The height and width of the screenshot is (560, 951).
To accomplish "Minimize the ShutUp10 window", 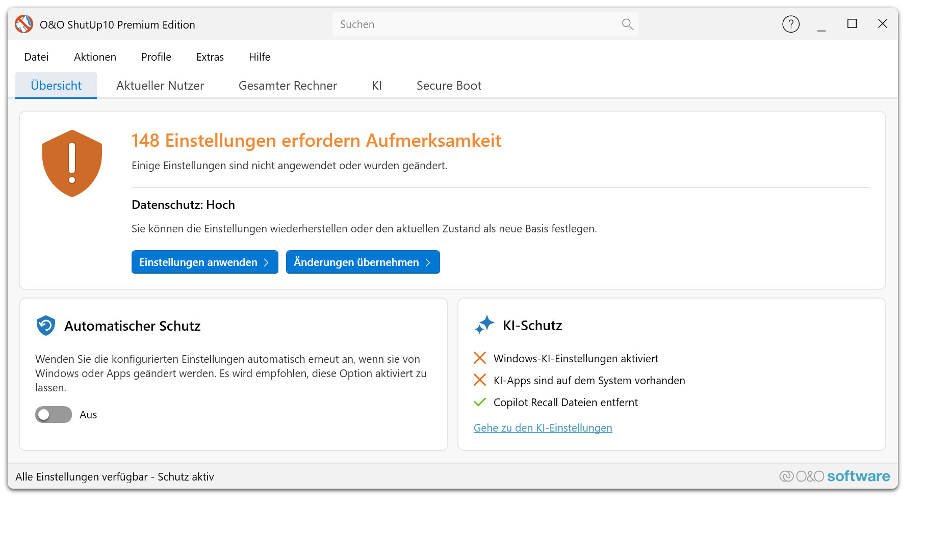I will click(x=821, y=24).
